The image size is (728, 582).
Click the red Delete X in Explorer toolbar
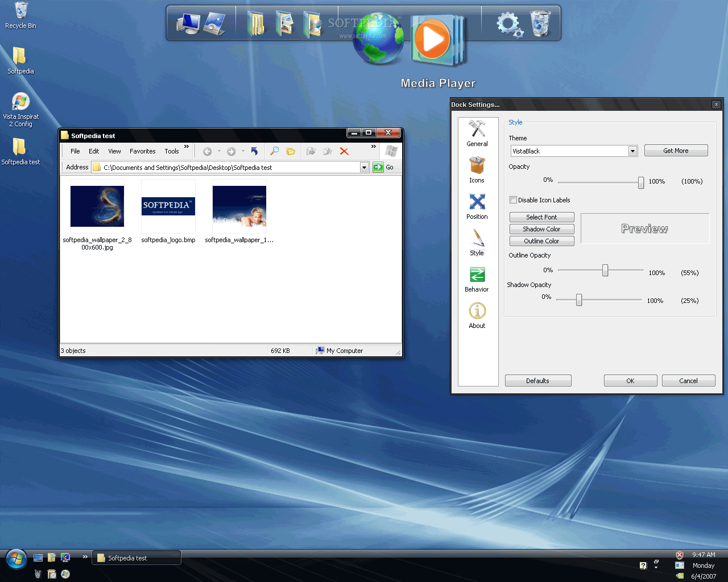[x=344, y=151]
